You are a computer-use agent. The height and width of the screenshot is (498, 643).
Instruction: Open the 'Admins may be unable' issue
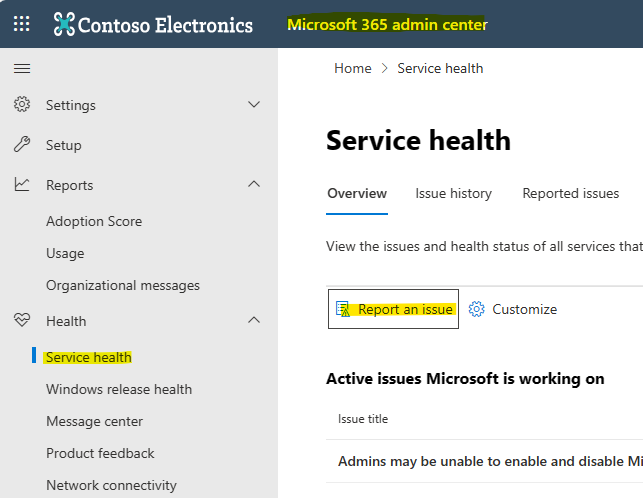coord(490,461)
